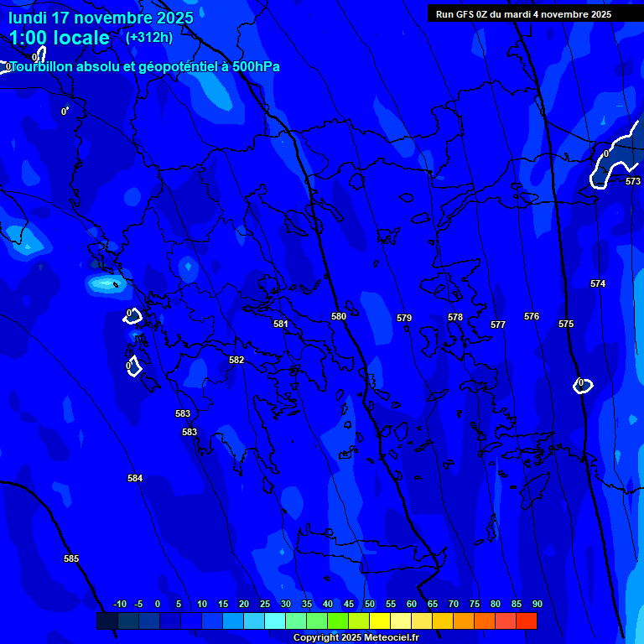Click the 578 contour label

point(455,317)
